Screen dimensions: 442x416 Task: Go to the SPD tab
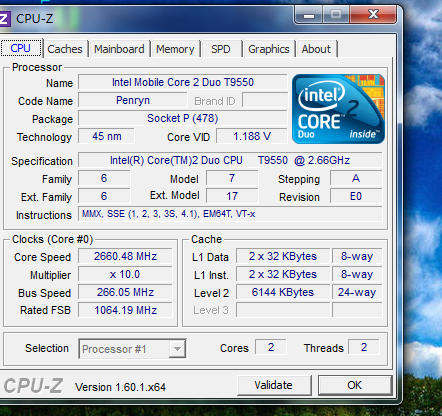221,49
